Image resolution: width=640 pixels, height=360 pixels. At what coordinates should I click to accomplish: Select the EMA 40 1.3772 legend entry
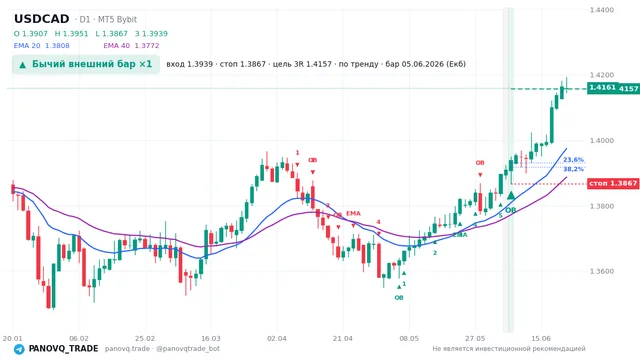[131, 46]
